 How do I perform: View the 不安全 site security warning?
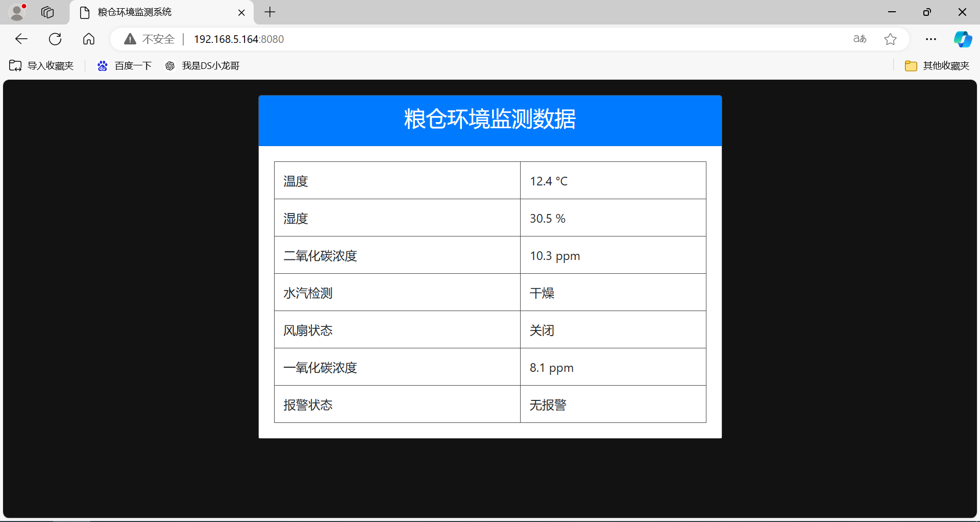150,39
